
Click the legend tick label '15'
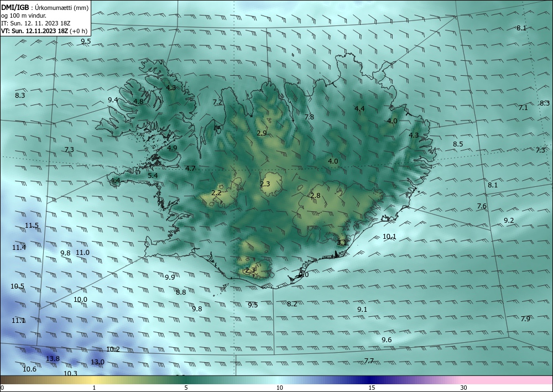pos(372,388)
